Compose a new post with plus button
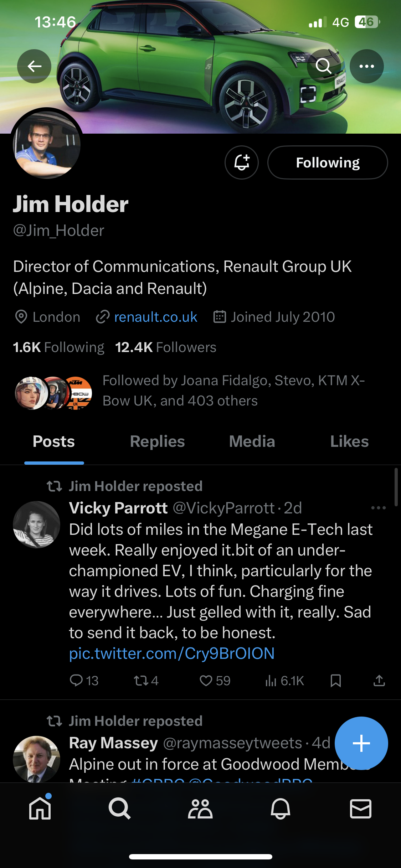The height and width of the screenshot is (868, 401). [x=361, y=743]
